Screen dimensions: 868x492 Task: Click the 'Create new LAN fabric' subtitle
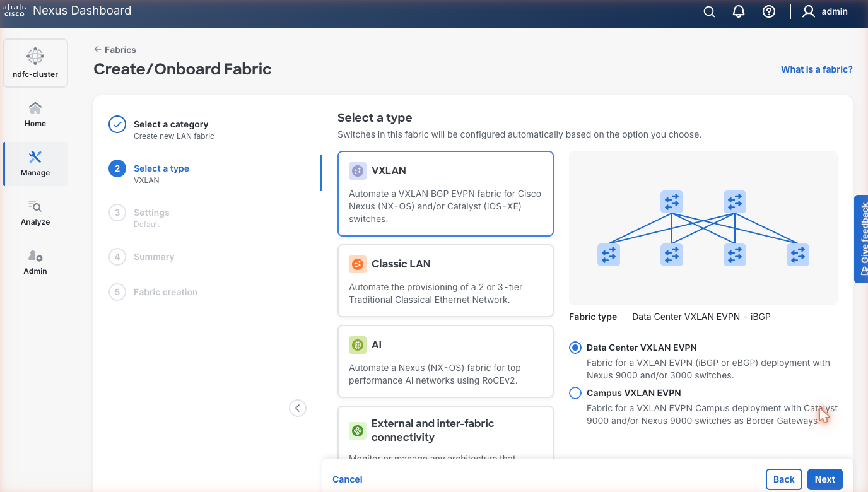click(174, 136)
